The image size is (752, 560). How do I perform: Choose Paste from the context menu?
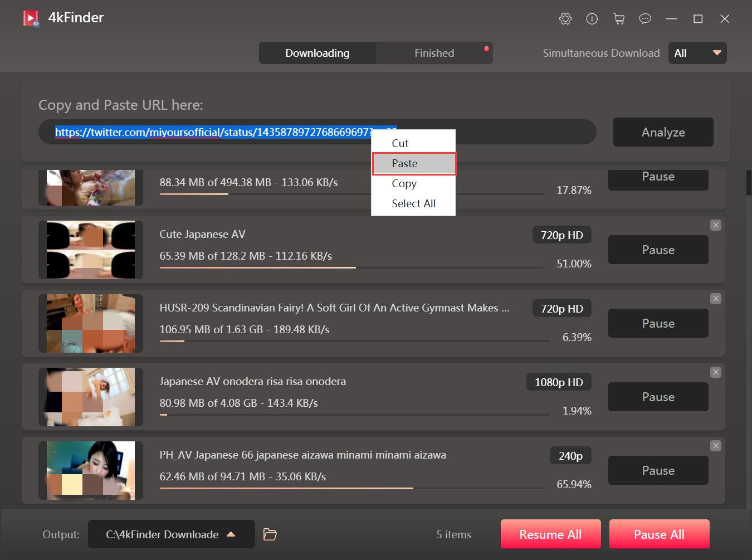413,163
